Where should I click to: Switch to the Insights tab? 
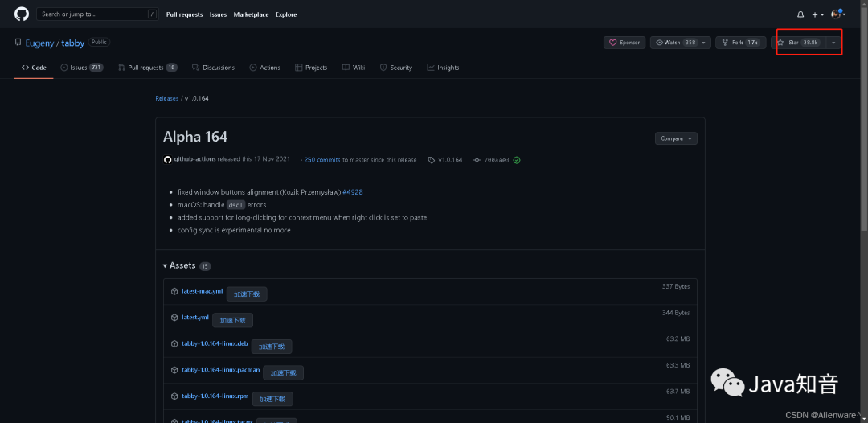(443, 68)
